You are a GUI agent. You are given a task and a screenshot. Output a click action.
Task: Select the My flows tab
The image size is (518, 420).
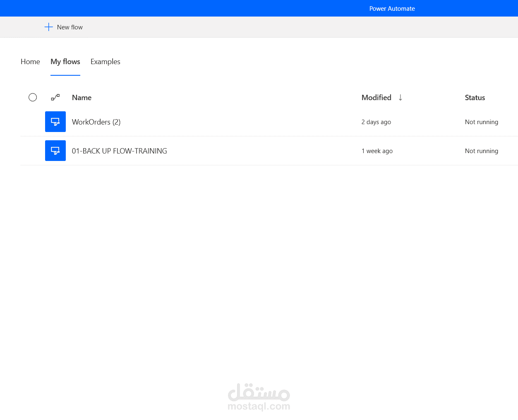tap(65, 62)
